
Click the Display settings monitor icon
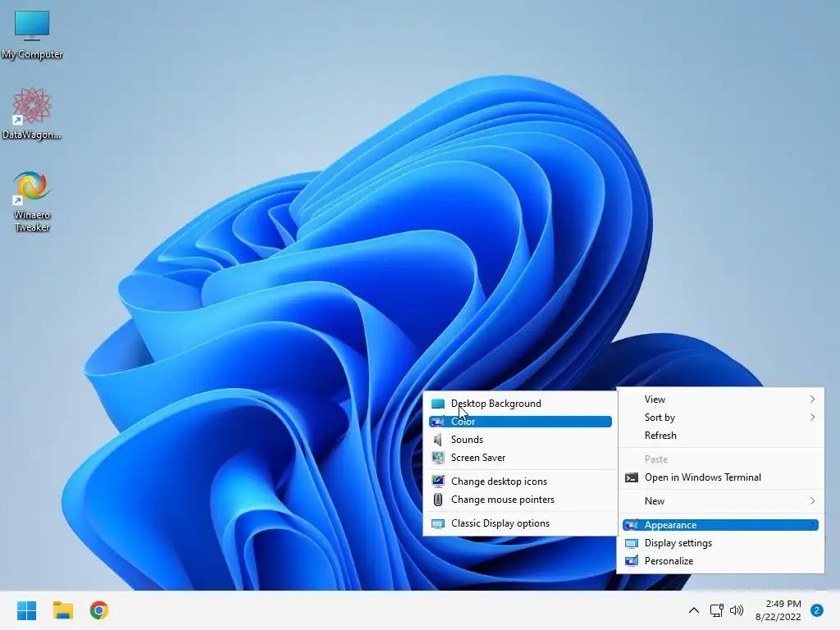[x=632, y=543]
